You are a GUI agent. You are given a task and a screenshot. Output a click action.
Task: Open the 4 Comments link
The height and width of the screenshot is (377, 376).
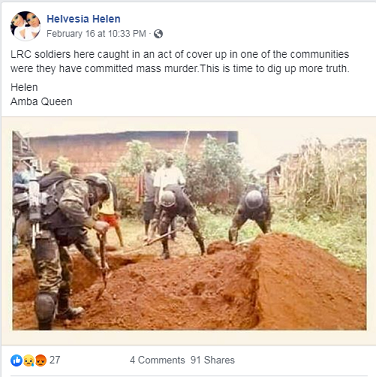coord(157,360)
